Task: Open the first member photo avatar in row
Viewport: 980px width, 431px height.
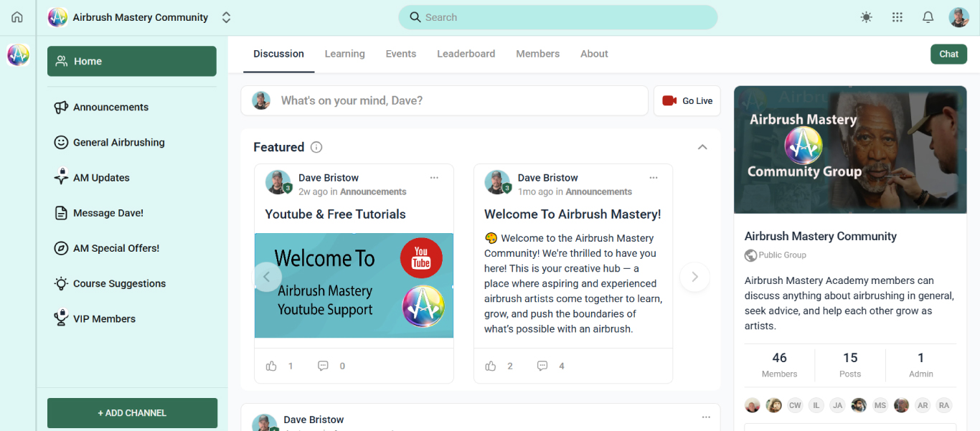Action: coord(752,405)
